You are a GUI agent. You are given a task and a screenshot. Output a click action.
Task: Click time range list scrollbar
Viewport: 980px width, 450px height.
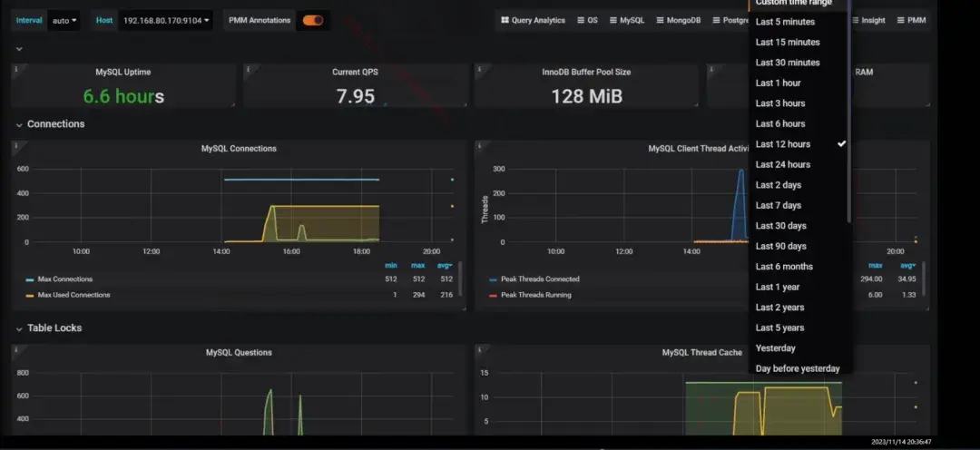[x=848, y=112]
